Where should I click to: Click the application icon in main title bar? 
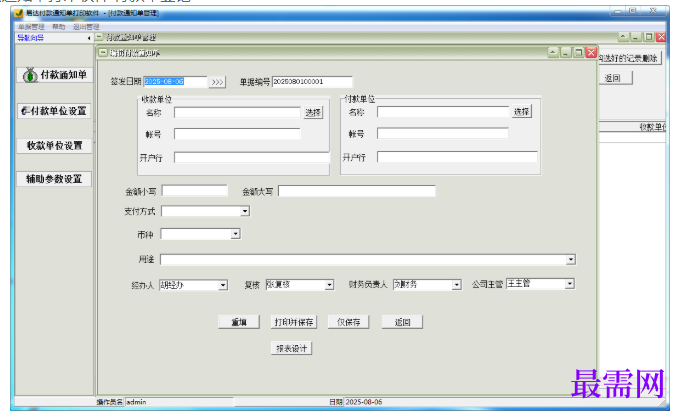tap(19, 13)
